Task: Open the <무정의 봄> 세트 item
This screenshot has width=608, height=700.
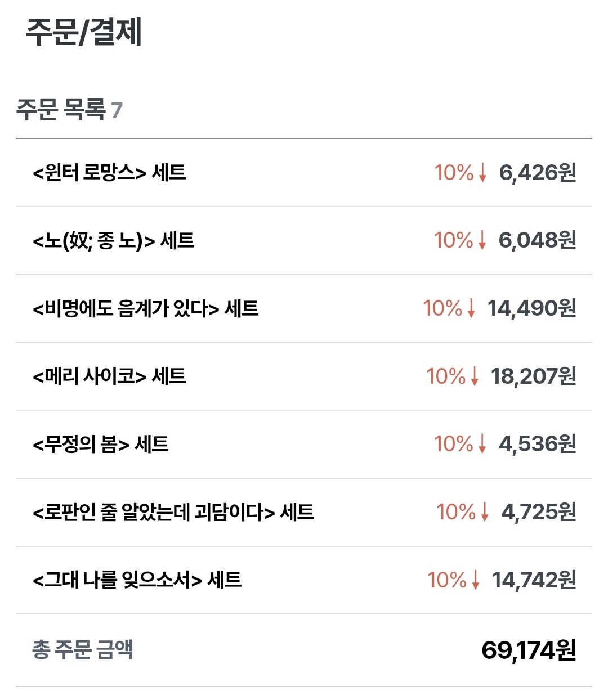Action: pos(304,445)
